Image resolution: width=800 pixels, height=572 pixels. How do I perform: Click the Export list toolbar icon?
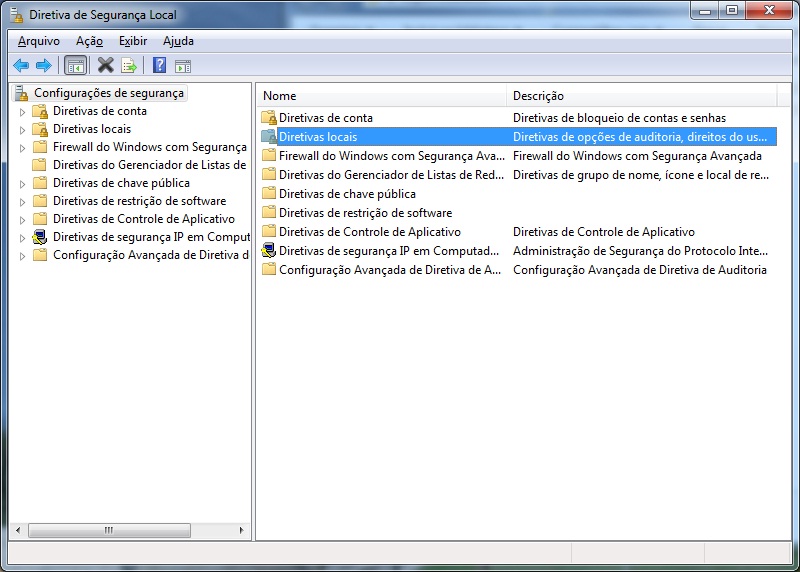(x=129, y=66)
